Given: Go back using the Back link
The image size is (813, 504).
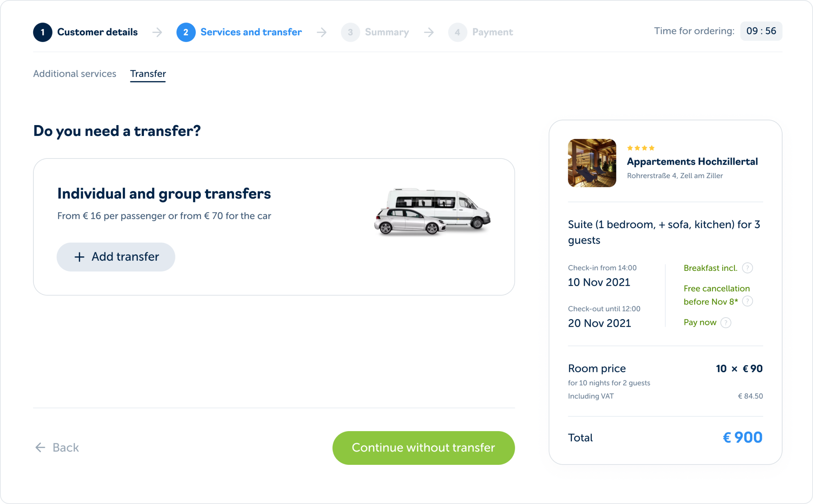Looking at the screenshot, I should (x=57, y=447).
